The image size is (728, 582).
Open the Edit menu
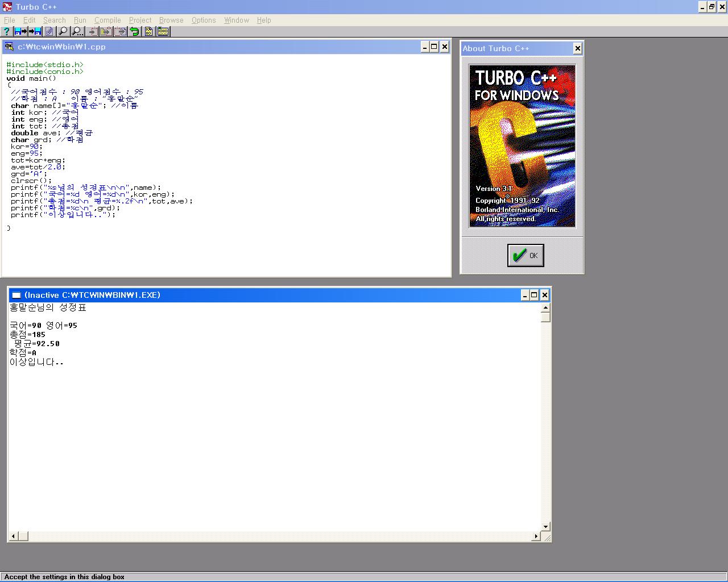30,20
